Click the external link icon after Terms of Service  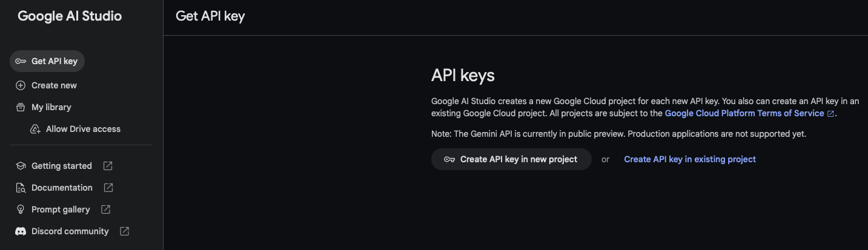click(830, 114)
